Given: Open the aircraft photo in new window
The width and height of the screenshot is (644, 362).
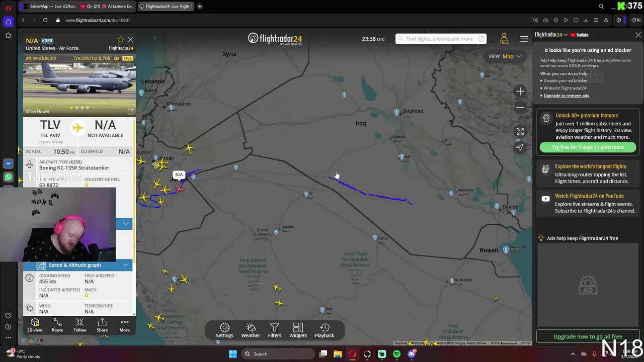Looking at the screenshot, I should 130,112.
